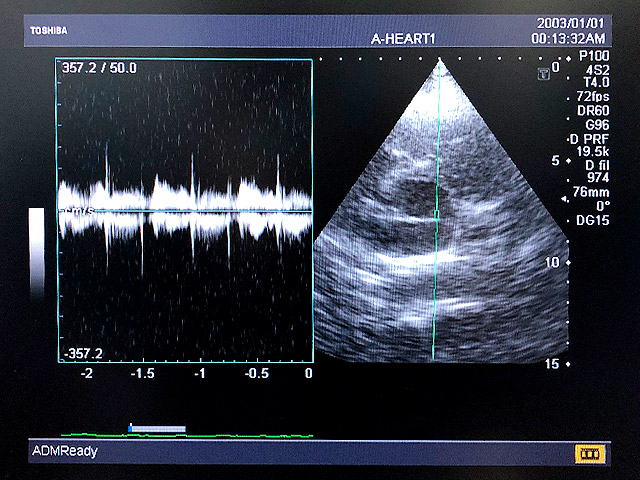Image resolution: width=640 pixels, height=480 pixels.
Task: Click the T4.0 frequency value
Action: (x=596, y=83)
